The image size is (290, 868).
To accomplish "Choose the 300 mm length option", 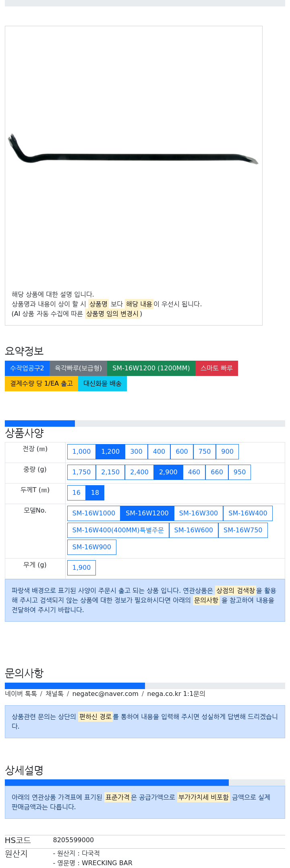I will pyautogui.click(x=136, y=451).
